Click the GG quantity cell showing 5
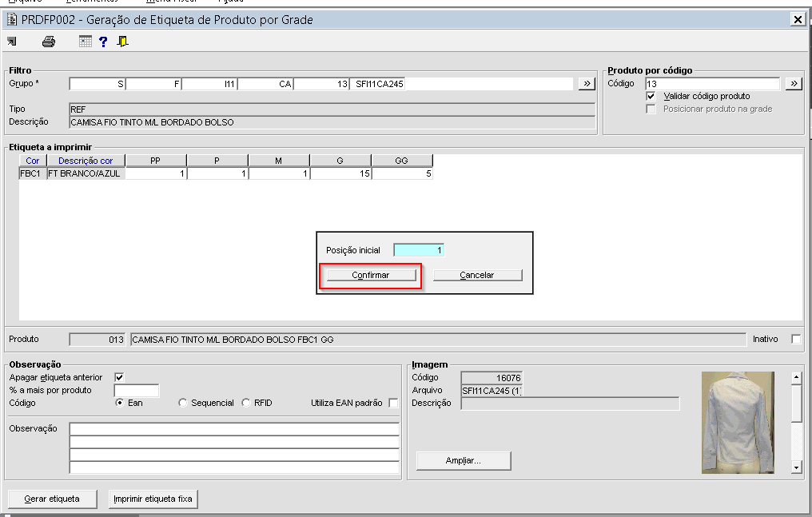Image resolution: width=812 pixels, height=517 pixels. click(402, 173)
